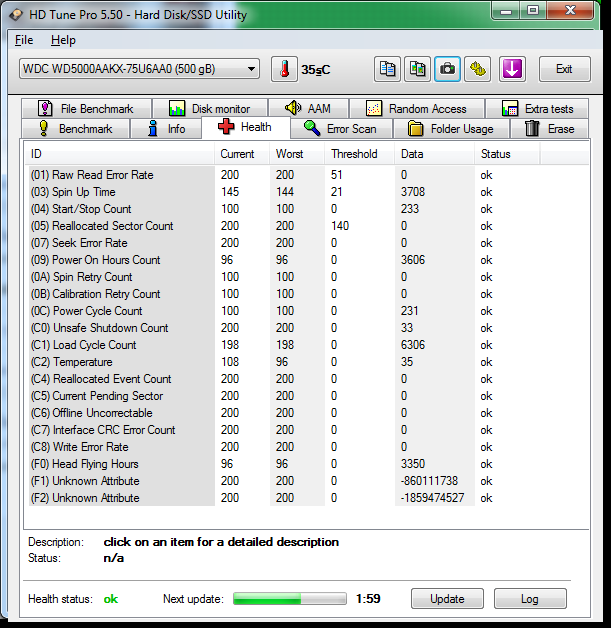The height and width of the screenshot is (628, 611).
Task: Click the AAM speaker icon
Action: (293, 108)
